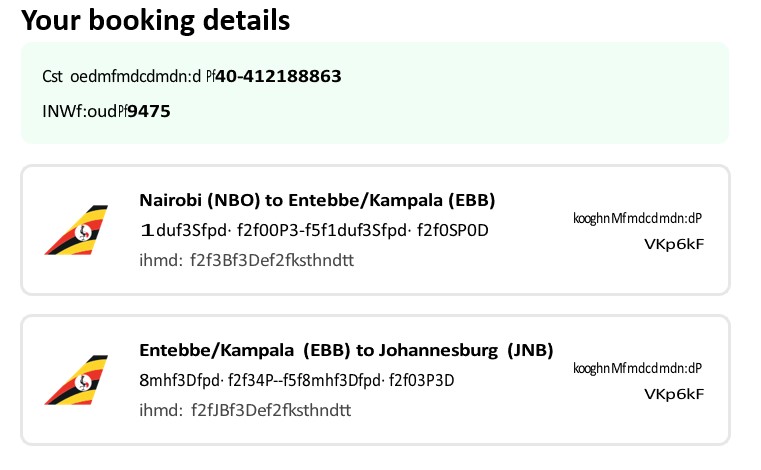Viewport: 761px width, 470px height.
Task: Click the label above second VKp6kF code
Action: coord(637,368)
